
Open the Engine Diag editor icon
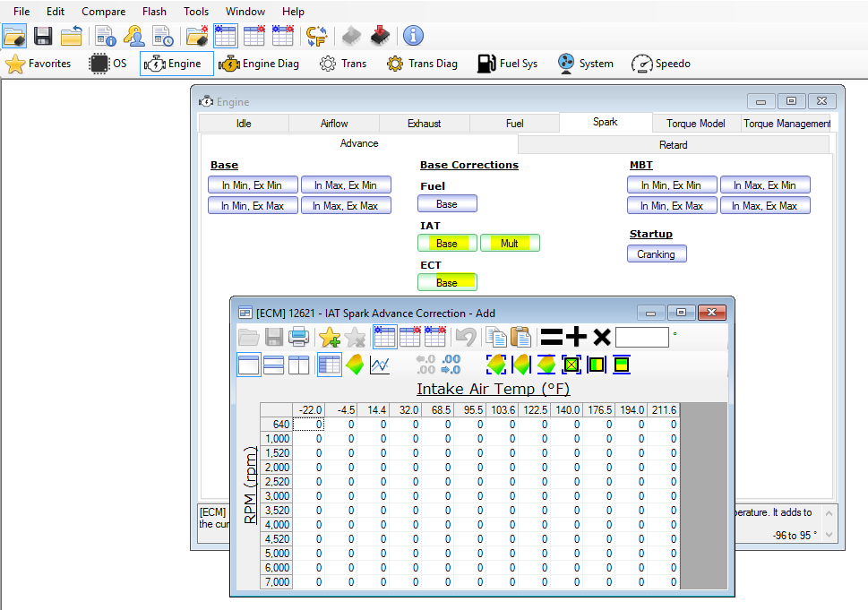tap(229, 64)
